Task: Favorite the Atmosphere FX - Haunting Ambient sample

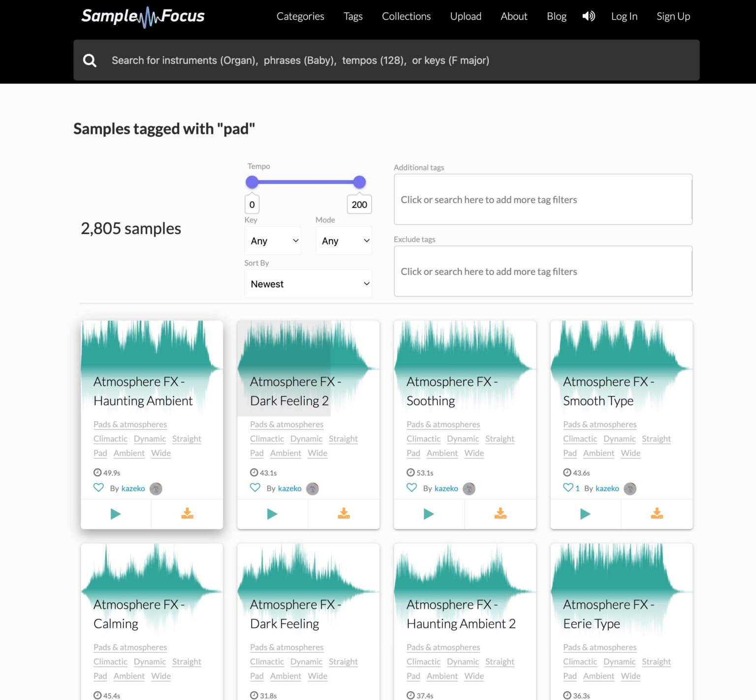Action: [98, 487]
